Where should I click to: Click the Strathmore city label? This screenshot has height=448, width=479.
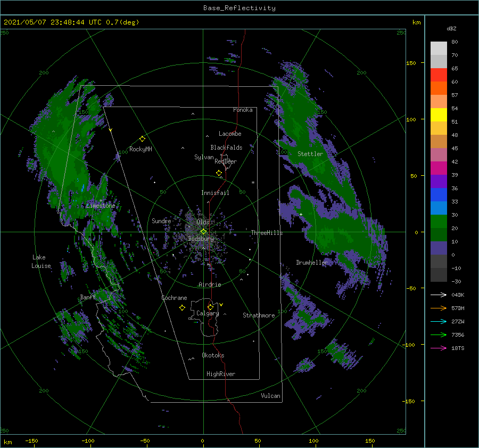click(259, 315)
